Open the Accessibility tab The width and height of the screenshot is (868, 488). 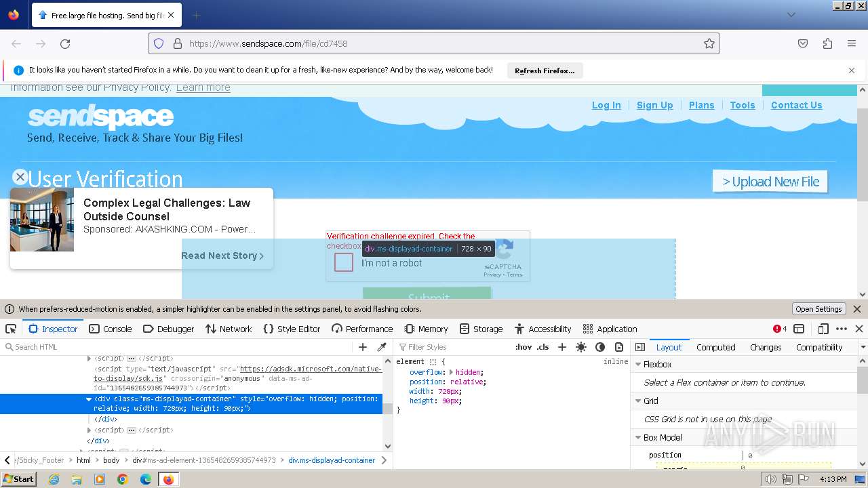543,329
